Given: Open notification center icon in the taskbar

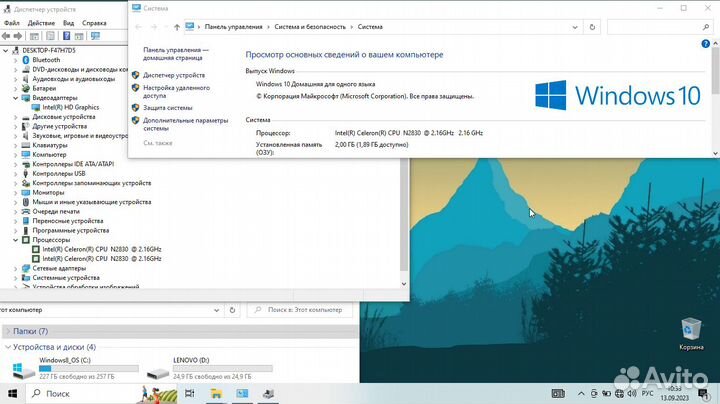Looking at the screenshot, I should pyautogui.click(x=703, y=393).
